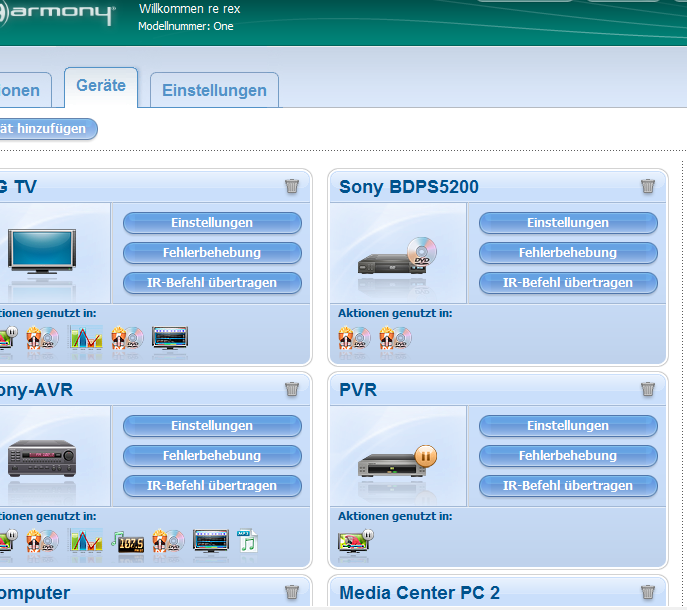
Task: Click IR-Befehl übertragen for Sony BDPS5200
Action: pos(568,283)
